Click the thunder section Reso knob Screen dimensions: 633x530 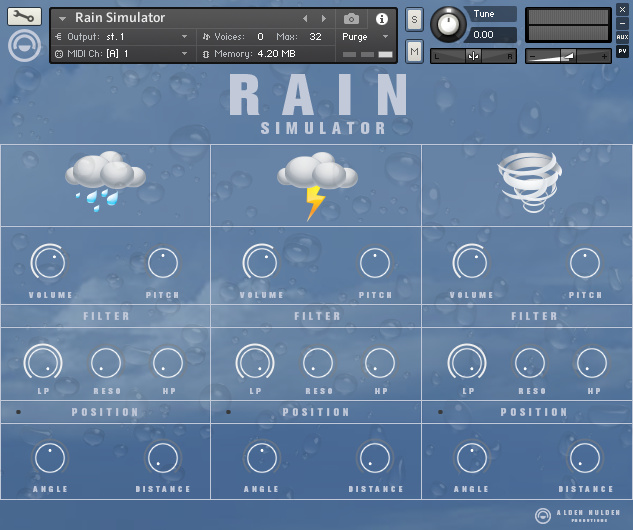point(318,362)
